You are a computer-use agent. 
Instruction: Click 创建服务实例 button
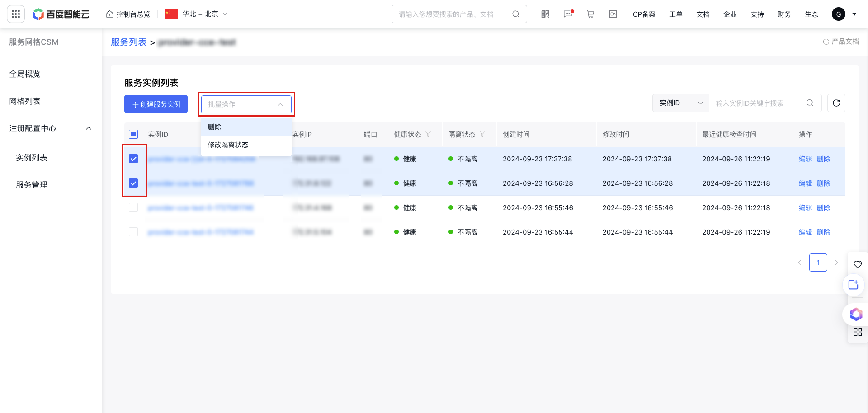pyautogui.click(x=156, y=104)
